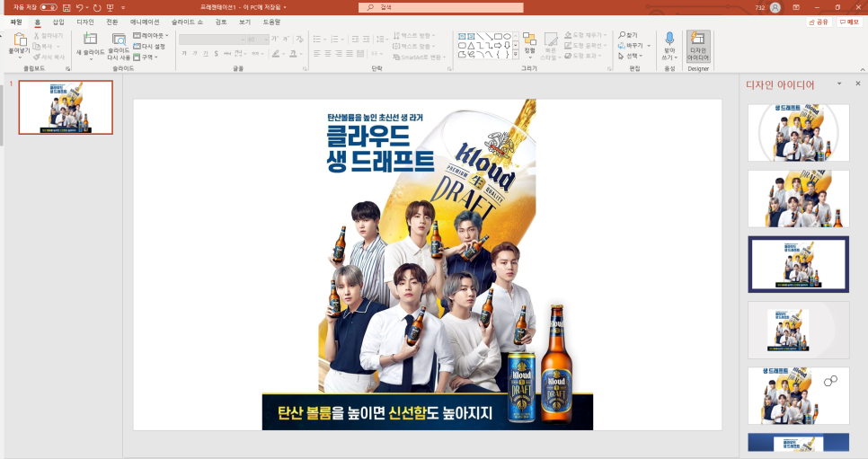Screen dimensions: 868x459
Task: Click the 받아쓰기 (Dictate) microphone icon
Action: tap(669, 39)
